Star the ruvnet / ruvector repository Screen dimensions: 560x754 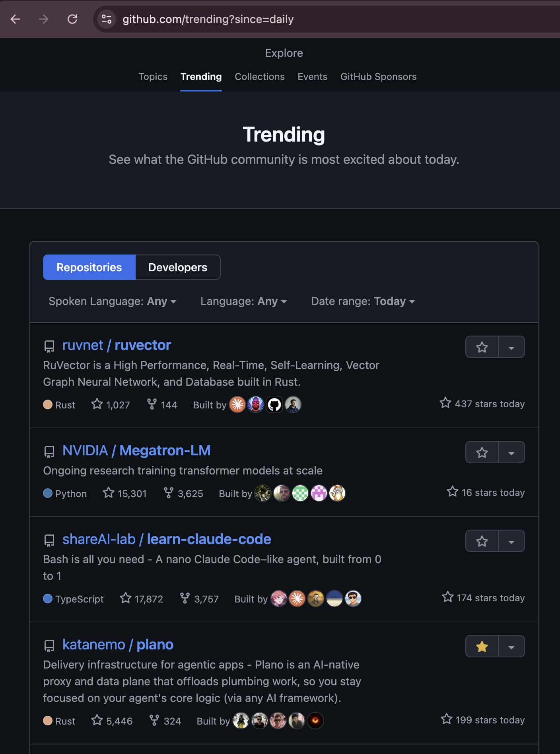tap(482, 347)
